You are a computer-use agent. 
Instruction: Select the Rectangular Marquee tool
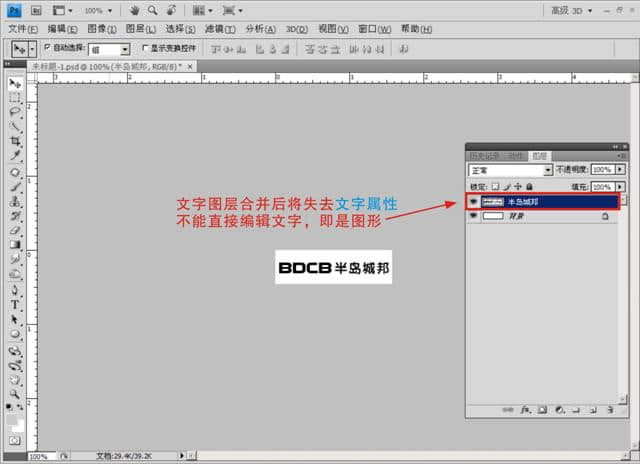click(x=15, y=98)
